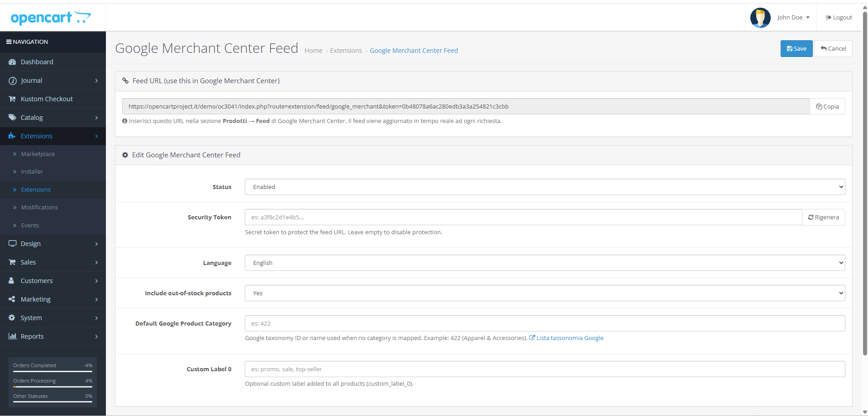Screen dimensions: 868x416
Task: Click the System gear icon
Action: pyautogui.click(x=12, y=318)
